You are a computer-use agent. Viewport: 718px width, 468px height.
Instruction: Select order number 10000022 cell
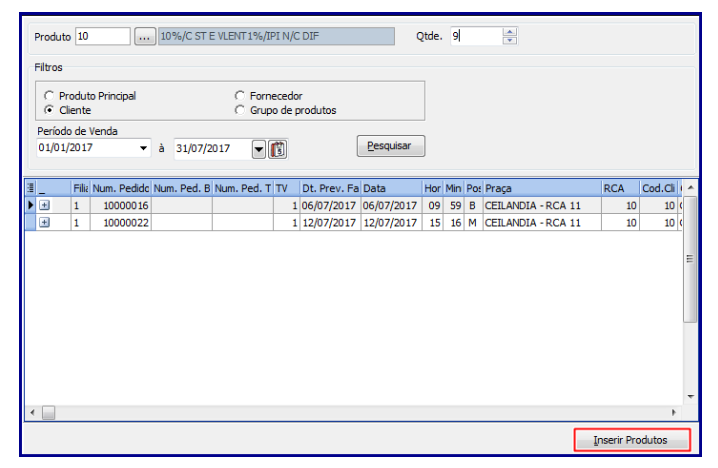click(x=121, y=223)
